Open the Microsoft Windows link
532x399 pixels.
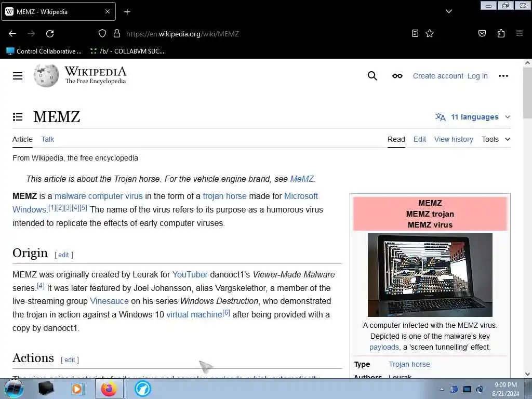point(301,196)
